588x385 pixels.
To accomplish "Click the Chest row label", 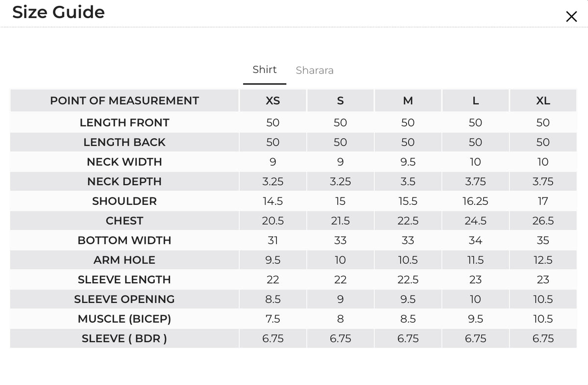I will (x=124, y=220).
